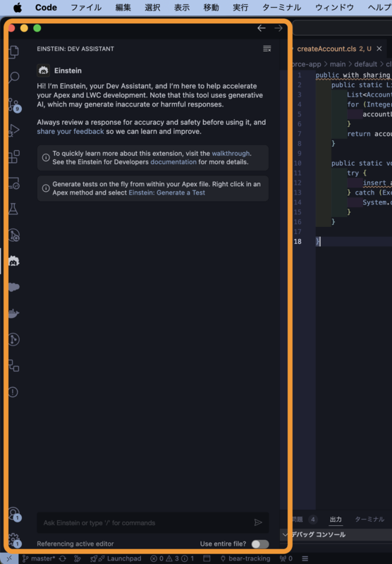This screenshot has width=392, height=564.
Task: Open the ファイル menu
Action: coord(86,8)
